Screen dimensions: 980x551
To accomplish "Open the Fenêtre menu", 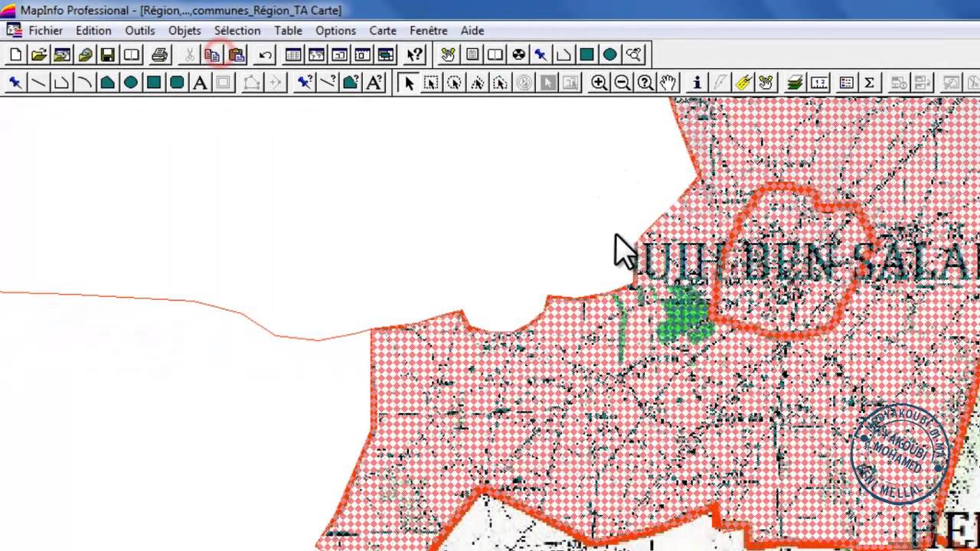I will tap(429, 31).
